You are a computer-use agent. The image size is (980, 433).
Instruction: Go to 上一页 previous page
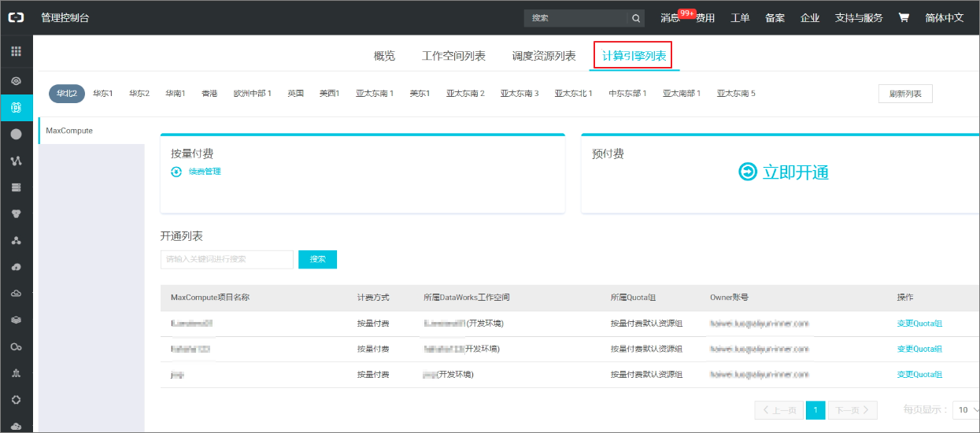pyautogui.click(x=779, y=410)
